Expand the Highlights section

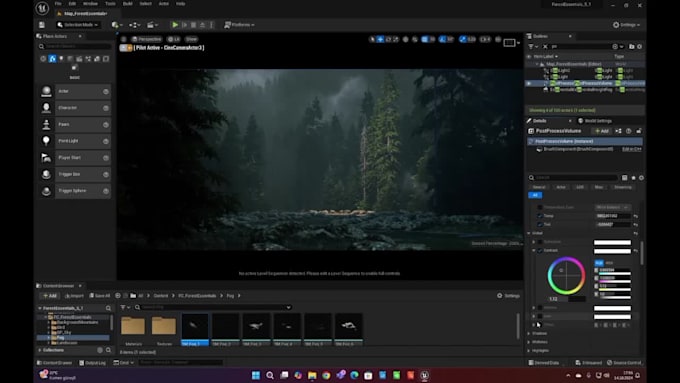tap(529, 350)
